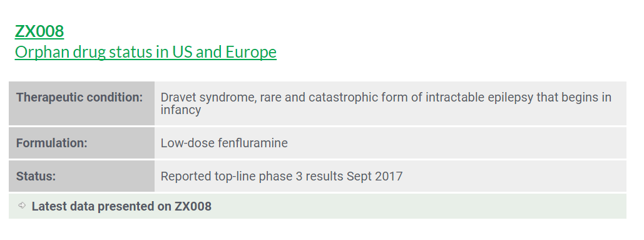Click the arrow icon beside Latest data
Image resolution: width=644 pixels, height=240 pixels.
[22, 205]
